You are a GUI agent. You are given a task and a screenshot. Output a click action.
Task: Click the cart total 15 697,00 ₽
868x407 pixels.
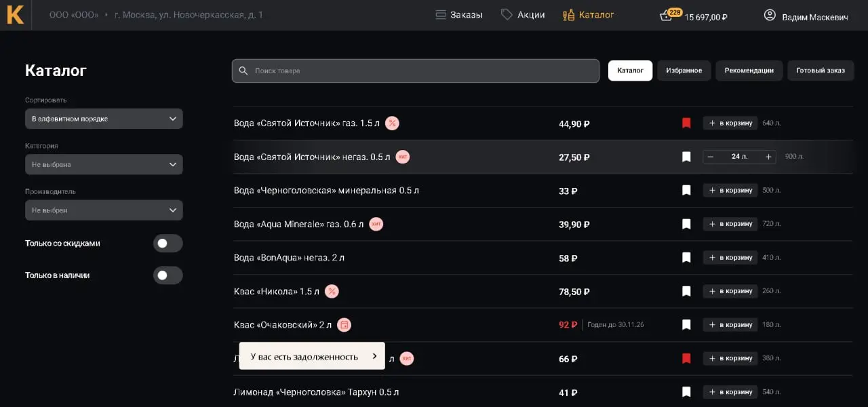tap(706, 18)
